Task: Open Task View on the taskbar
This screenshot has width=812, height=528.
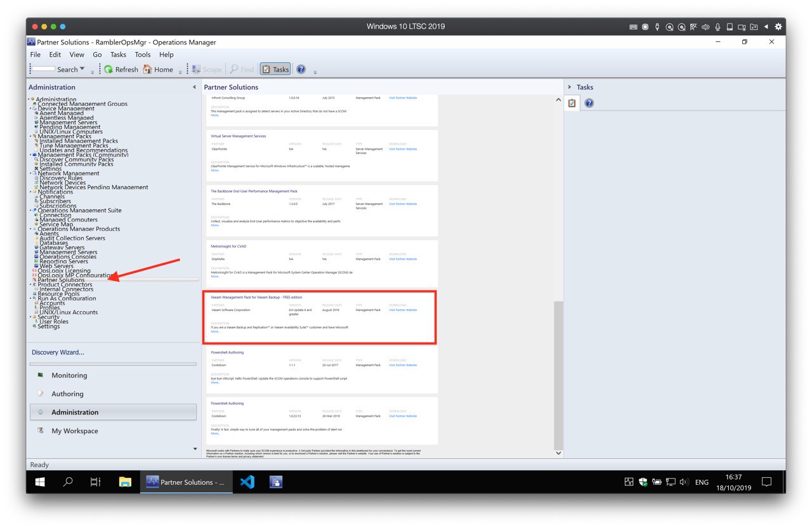Action: coord(95,482)
